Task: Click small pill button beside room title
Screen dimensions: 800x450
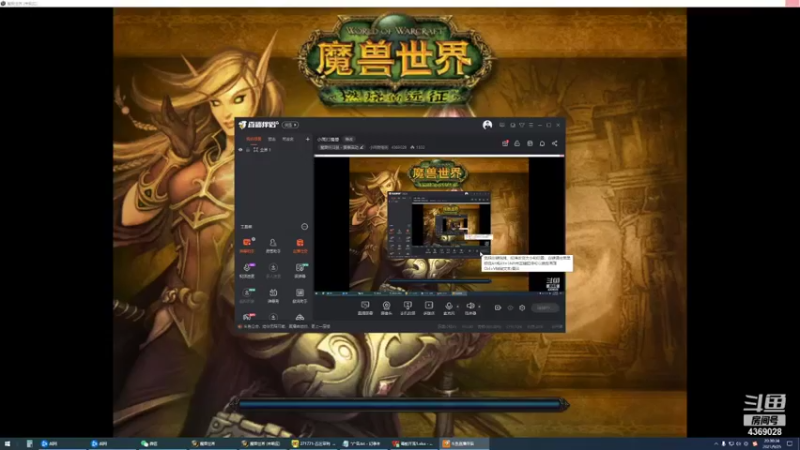Action: [349, 139]
